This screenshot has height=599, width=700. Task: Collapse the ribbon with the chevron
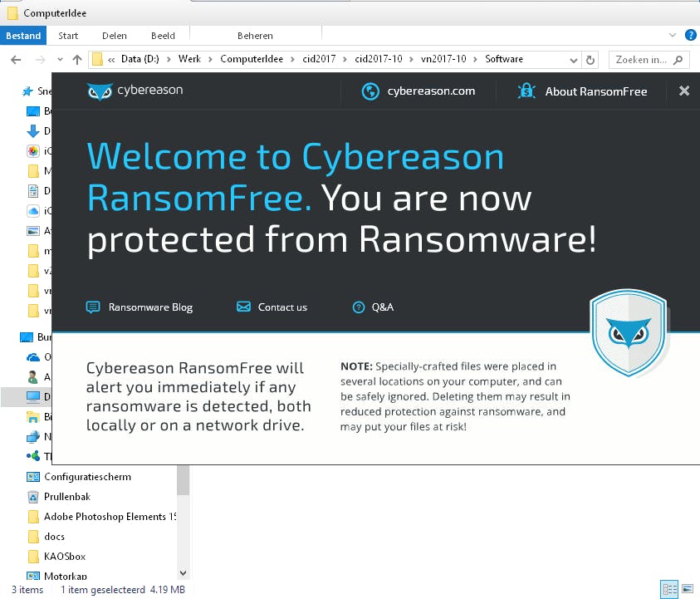[x=673, y=35]
